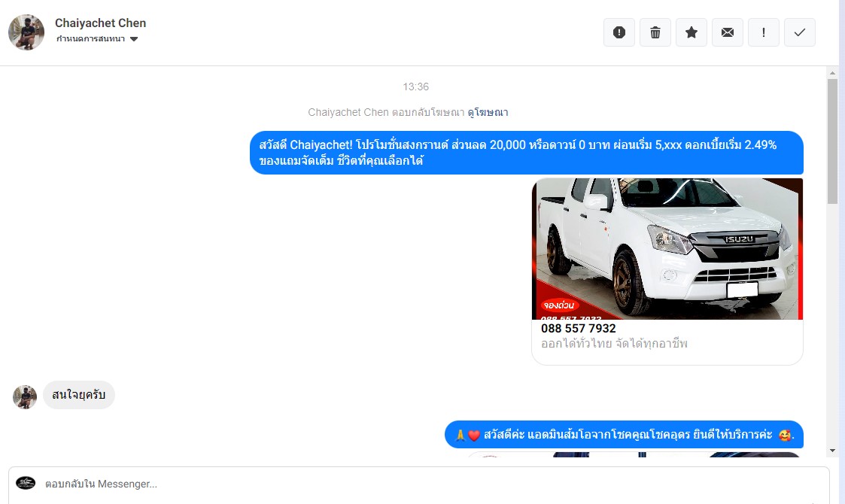The width and height of the screenshot is (845, 504).
Task: Click Chaiyachet Chen ตอบกลับโฆษณา notice text
Action: 386,112
